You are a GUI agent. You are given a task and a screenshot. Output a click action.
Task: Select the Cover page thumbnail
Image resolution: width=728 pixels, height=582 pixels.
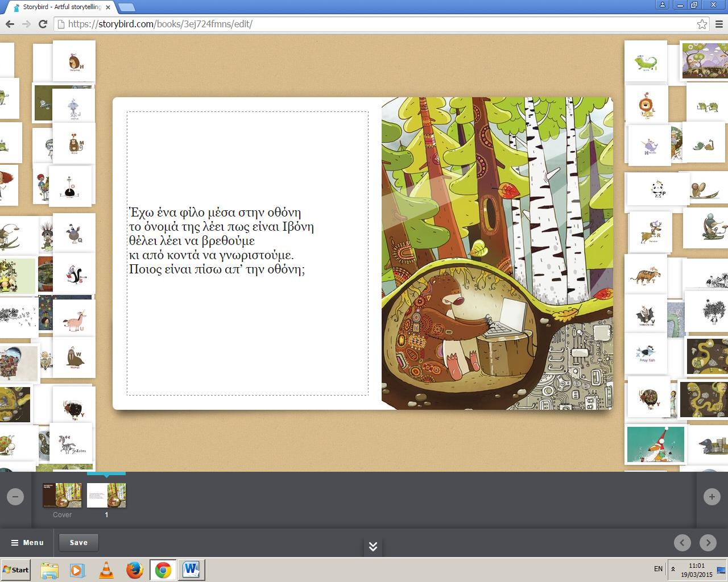coord(62,495)
